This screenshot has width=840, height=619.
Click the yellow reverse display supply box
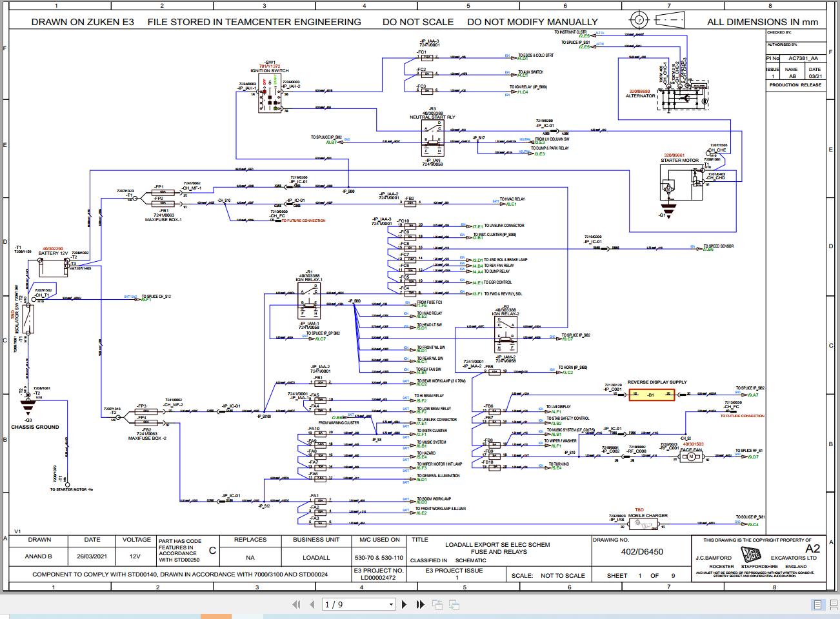[652, 394]
